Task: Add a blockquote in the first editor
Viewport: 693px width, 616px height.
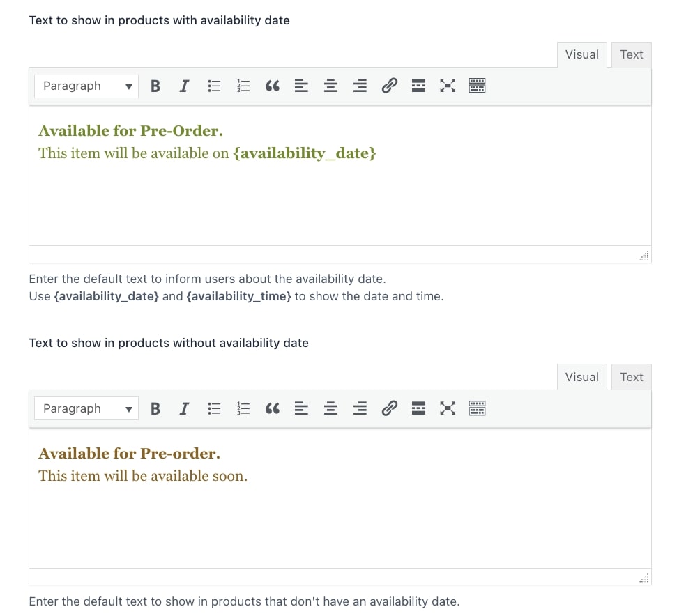Action: click(x=272, y=86)
